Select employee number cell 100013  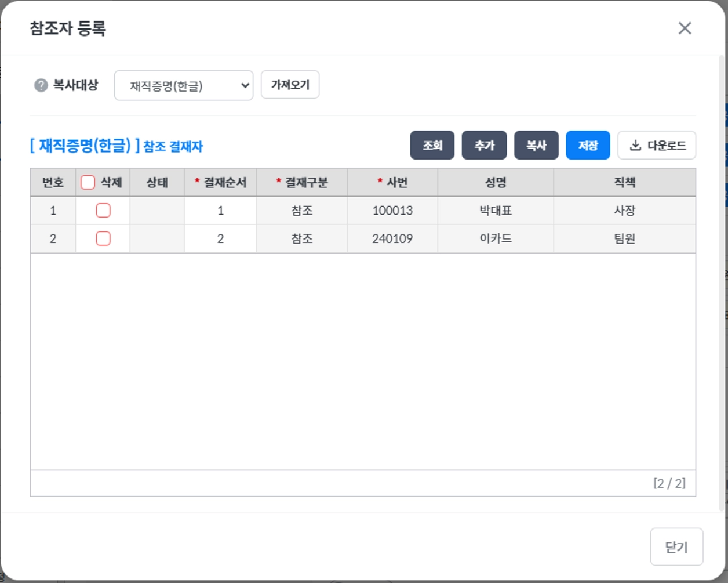[x=392, y=211]
